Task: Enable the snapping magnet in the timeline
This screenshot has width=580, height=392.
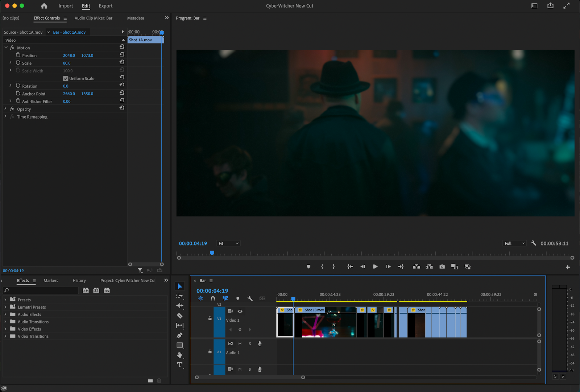Action: click(x=213, y=298)
